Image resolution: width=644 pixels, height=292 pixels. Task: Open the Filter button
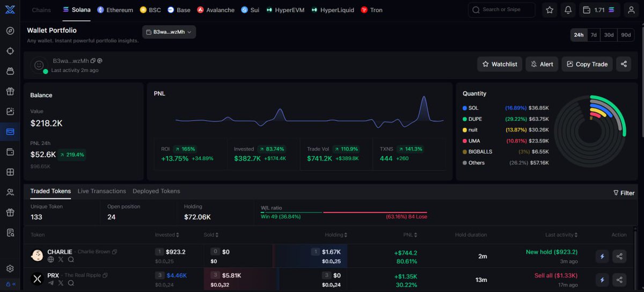point(624,193)
